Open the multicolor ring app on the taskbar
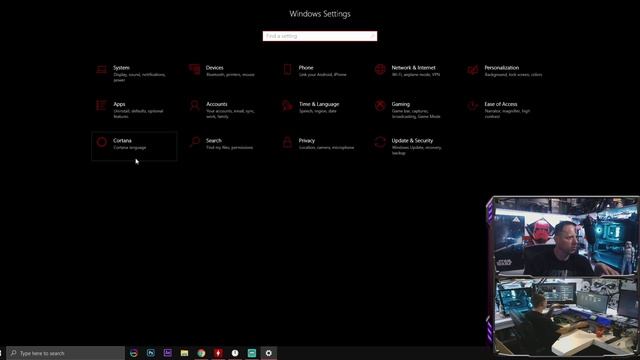This screenshot has width=640, height=360. pyautogui.click(x=134, y=353)
